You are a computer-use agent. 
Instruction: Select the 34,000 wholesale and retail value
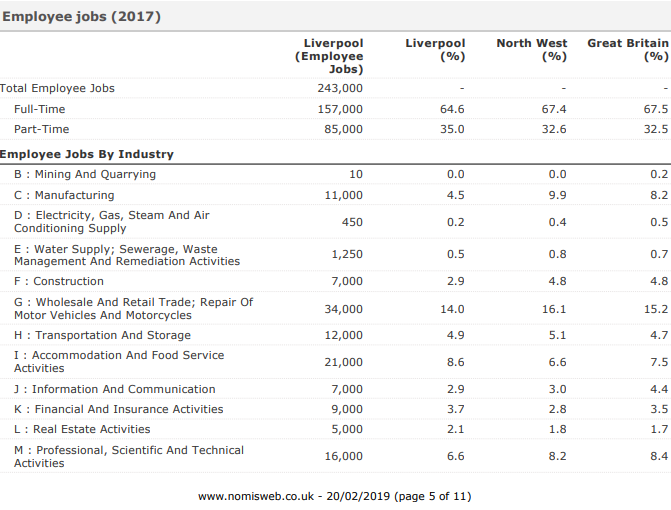(343, 309)
